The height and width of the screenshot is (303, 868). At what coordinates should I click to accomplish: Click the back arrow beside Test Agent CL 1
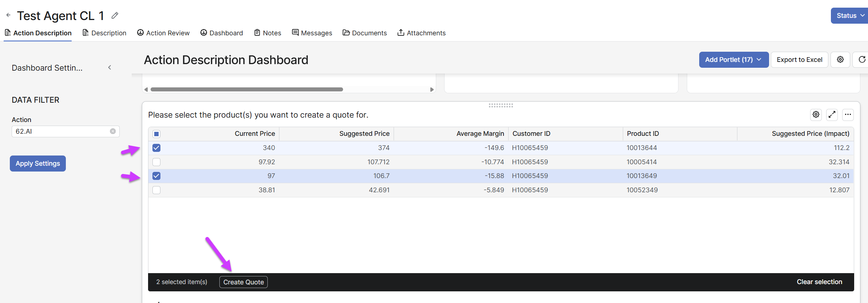8,15
